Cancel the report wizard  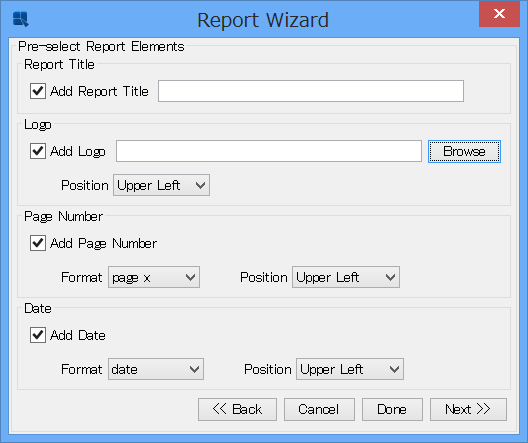pyautogui.click(x=319, y=410)
